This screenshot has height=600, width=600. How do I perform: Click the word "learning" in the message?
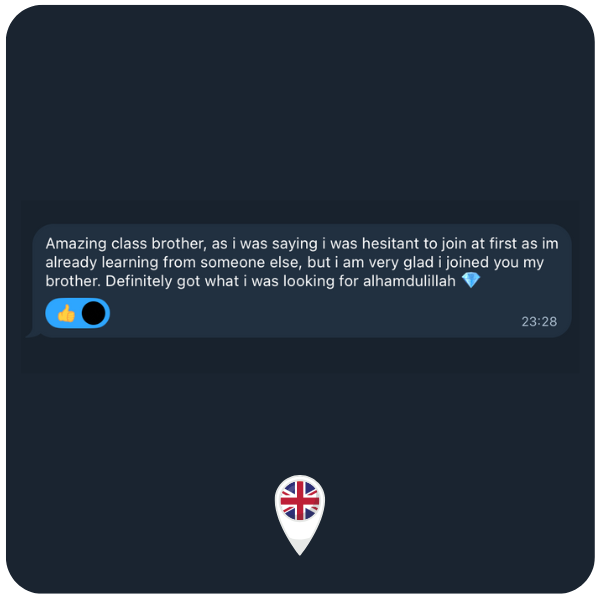coord(130,262)
